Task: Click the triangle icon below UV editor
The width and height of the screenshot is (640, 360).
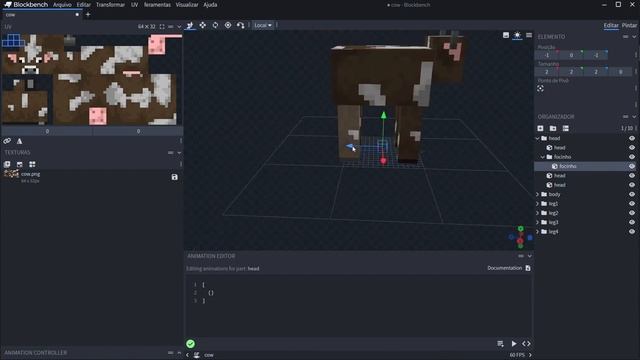Action: pos(19,141)
